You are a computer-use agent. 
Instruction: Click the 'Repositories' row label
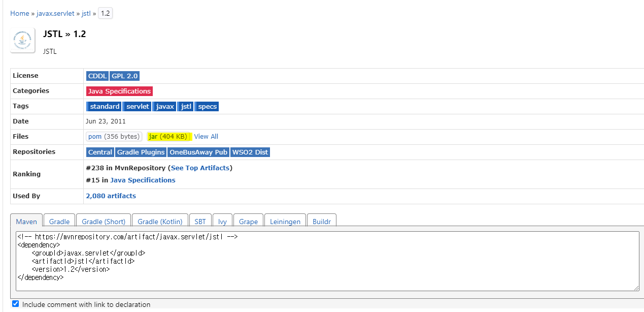(34, 152)
